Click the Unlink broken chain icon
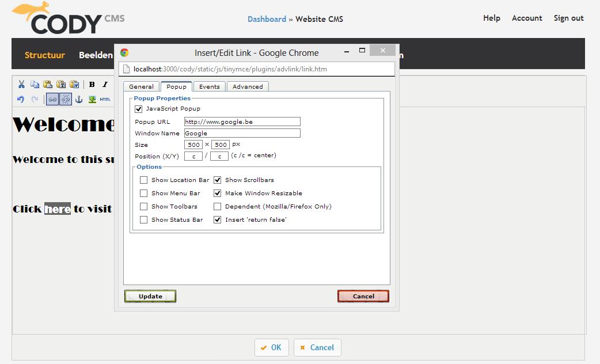The height and width of the screenshot is (364, 600). 66,99
